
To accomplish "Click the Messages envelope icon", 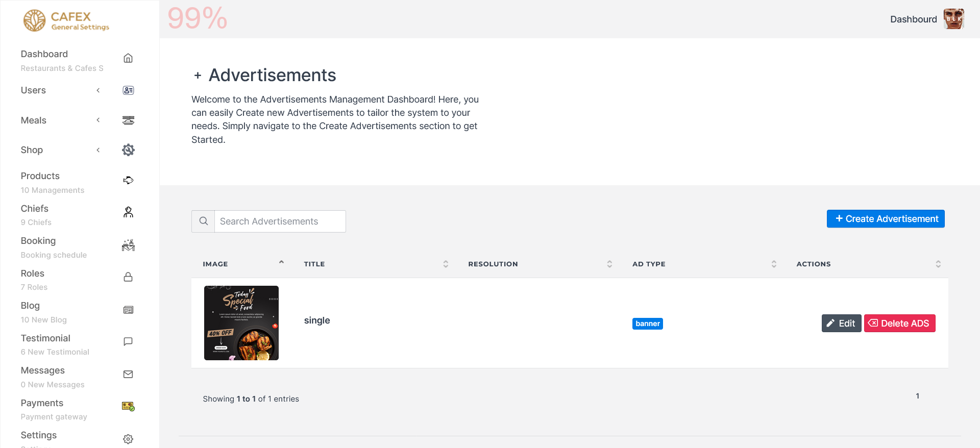I will tap(128, 374).
